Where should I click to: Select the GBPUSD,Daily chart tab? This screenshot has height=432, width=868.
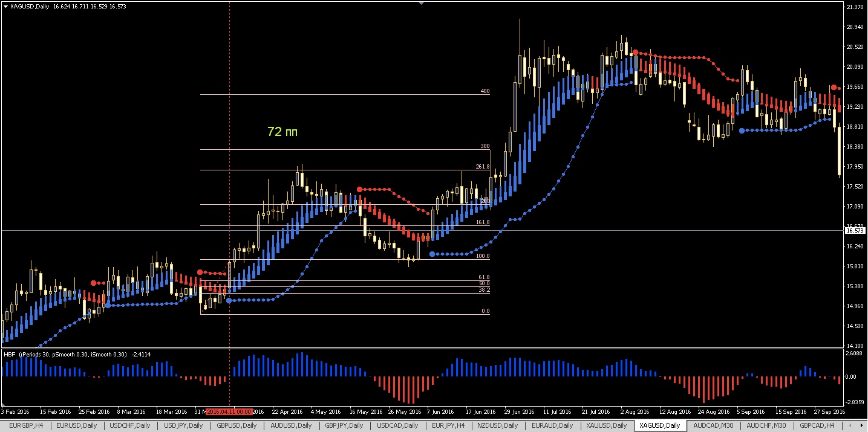click(x=237, y=426)
